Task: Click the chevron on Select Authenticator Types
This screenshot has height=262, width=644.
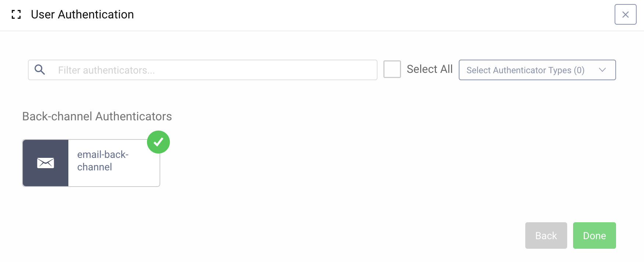Action: click(602, 70)
